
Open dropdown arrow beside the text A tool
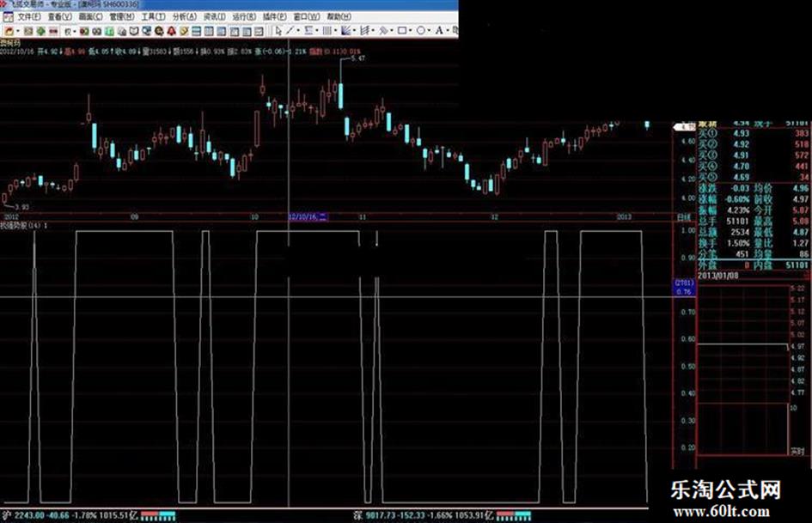tap(448, 31)
